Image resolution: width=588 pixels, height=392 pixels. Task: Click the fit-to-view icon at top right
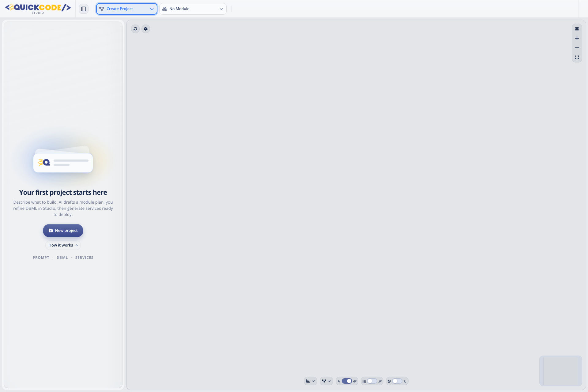coord(577,29)
